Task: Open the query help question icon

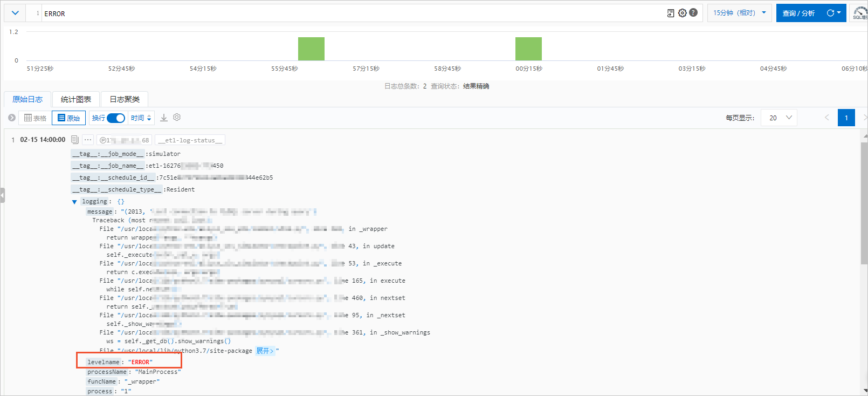Action: coord(693,12)
